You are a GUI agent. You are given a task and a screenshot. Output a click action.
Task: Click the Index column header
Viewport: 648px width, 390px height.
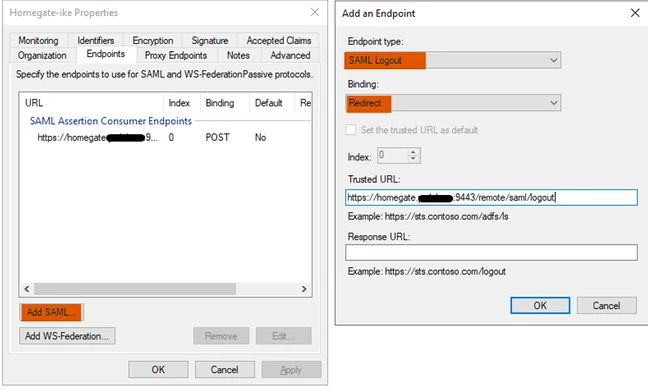pyautogui.click(x=182, y=103)
